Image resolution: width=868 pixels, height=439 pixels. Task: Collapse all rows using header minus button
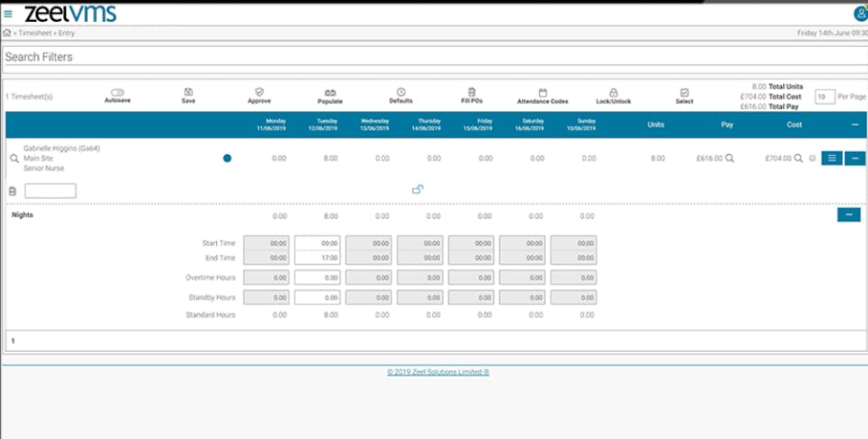(x=855, y=125)
